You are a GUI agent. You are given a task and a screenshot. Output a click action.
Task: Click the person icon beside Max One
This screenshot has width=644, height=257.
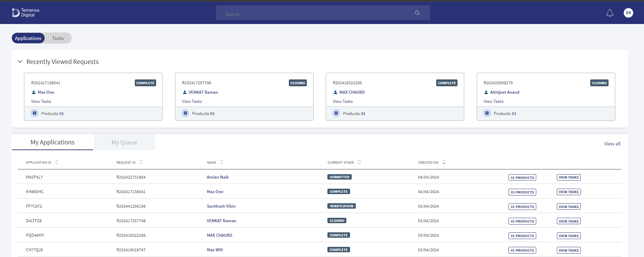(34, 92)
